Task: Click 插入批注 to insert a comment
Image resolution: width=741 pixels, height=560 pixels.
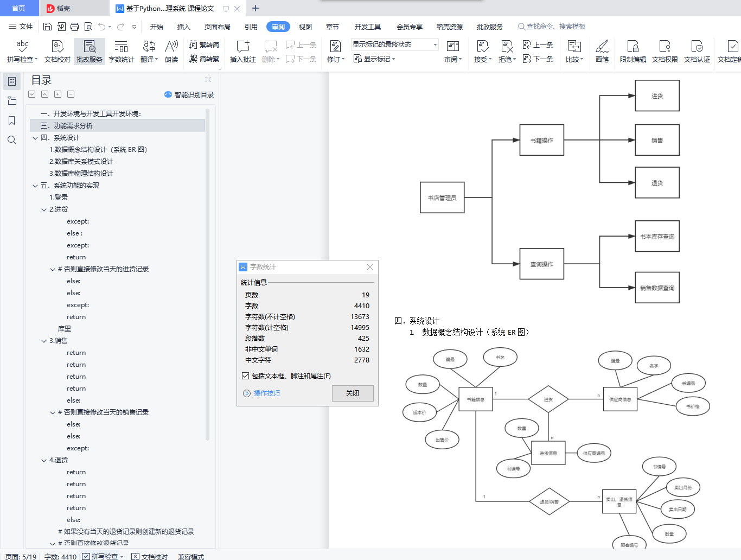Action: tap(242, 52)
